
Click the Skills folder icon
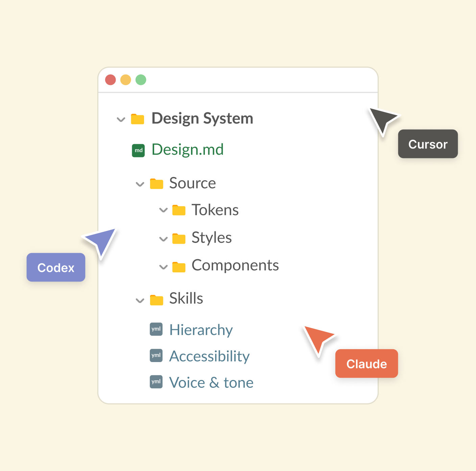tap(157, 300)
